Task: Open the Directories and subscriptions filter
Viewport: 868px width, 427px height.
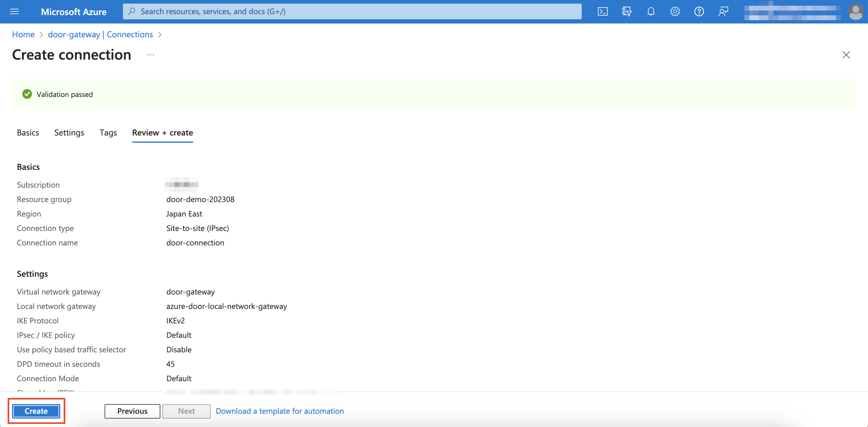Action: tap(626, 12)
